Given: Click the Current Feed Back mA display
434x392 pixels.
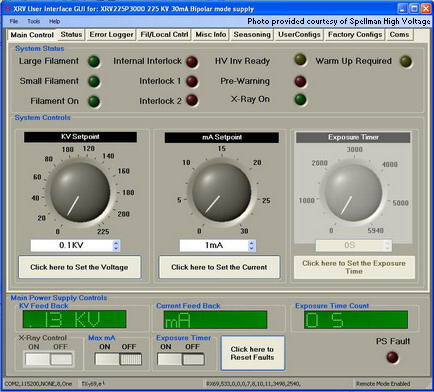Looking at the screenshot, I should 215,320.
